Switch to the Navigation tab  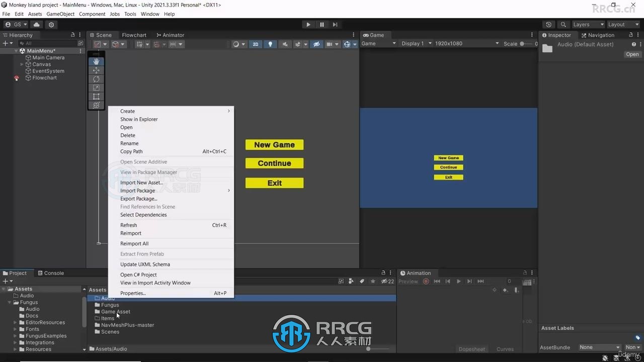click(598, 35)
